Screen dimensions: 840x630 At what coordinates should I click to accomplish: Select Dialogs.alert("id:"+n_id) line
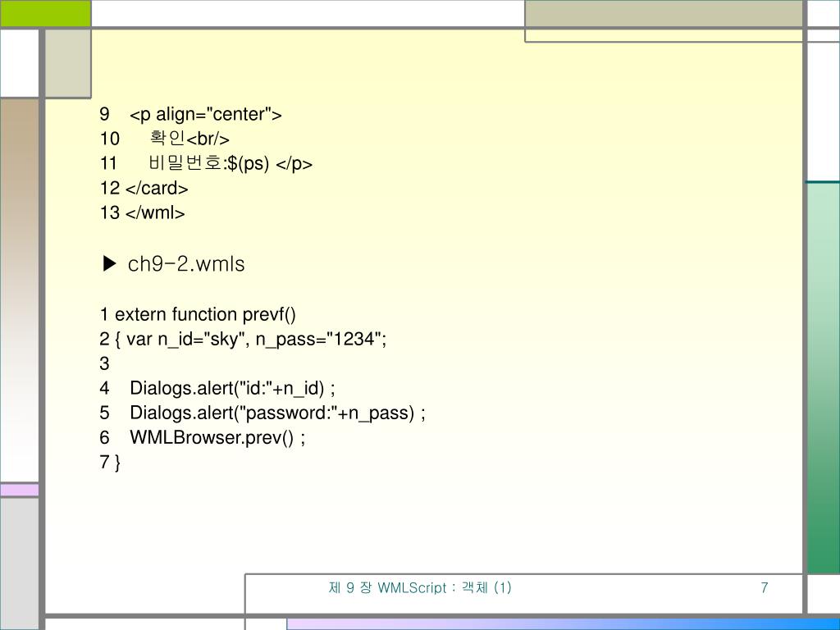[217, 388]
